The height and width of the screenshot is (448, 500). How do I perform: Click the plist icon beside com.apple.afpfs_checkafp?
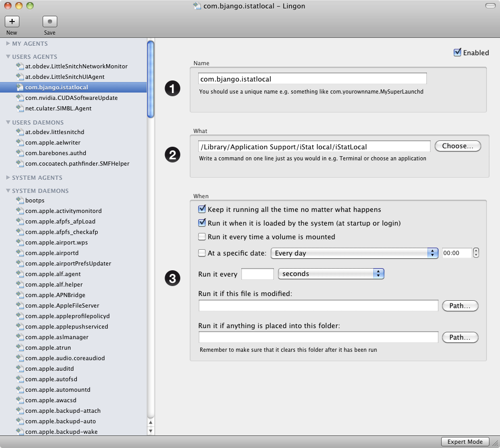pyautogui.click(x=20, y=232)
